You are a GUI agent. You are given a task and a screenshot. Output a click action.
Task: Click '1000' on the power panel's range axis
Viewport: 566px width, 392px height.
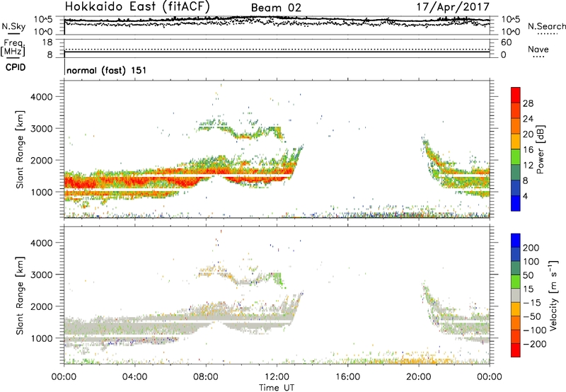pos(42,192)
